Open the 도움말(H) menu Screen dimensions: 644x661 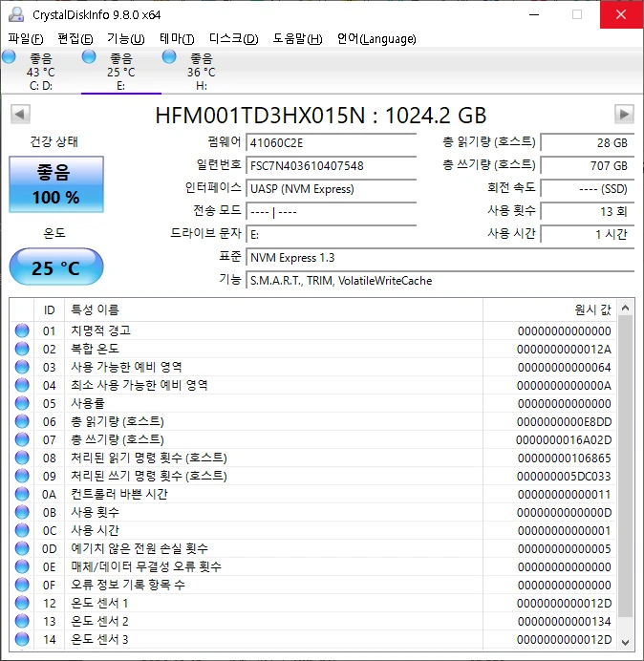[297, 39]
